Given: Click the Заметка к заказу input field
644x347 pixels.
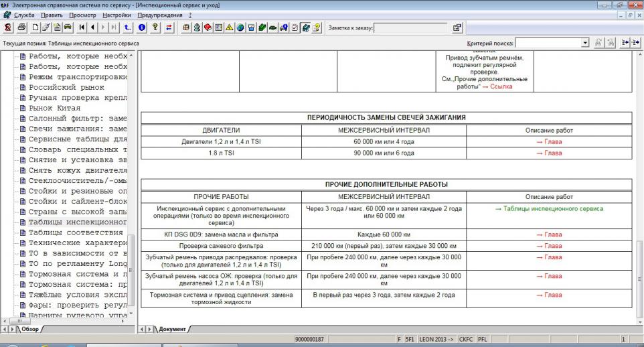Looking at the screenshot, I should click(x=410, y=27).
